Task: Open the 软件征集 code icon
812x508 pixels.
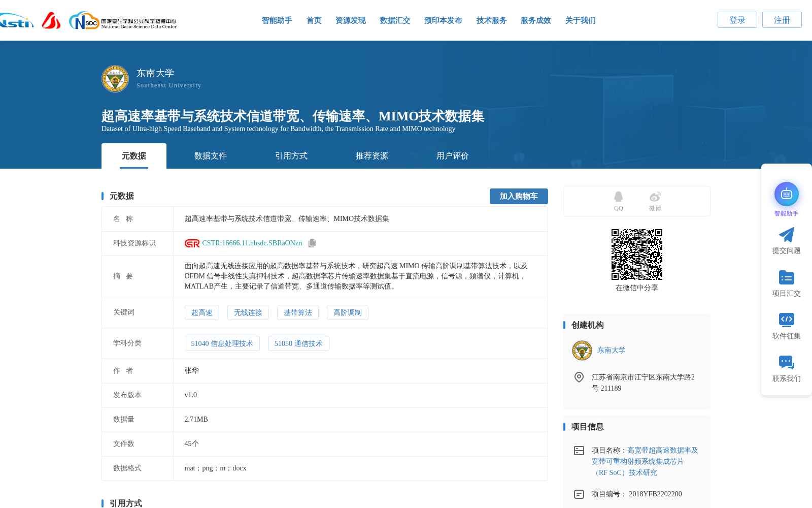Action: coord(787,320)
